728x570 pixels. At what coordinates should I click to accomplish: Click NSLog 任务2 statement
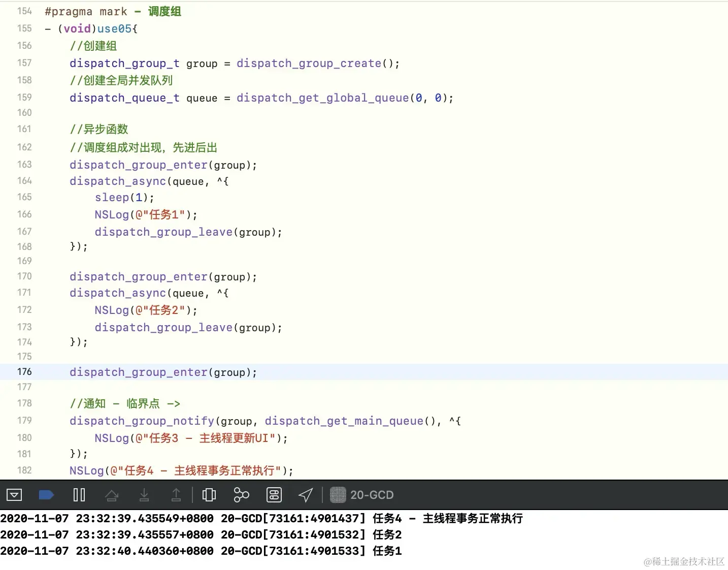(146, 310)
